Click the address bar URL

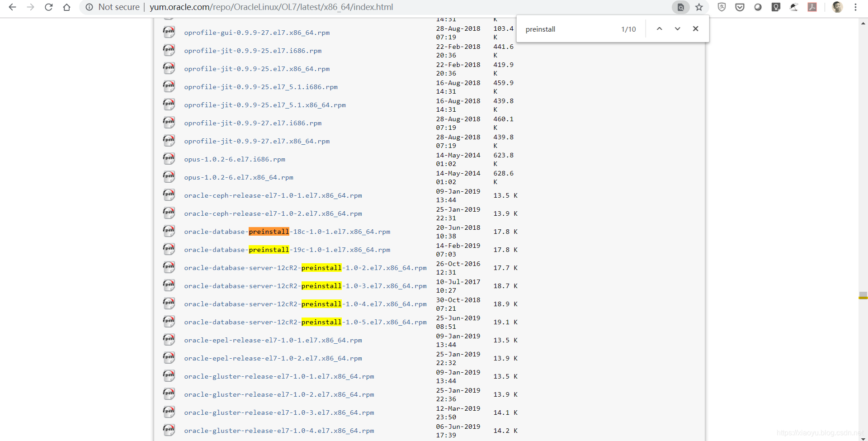[271, 7]
